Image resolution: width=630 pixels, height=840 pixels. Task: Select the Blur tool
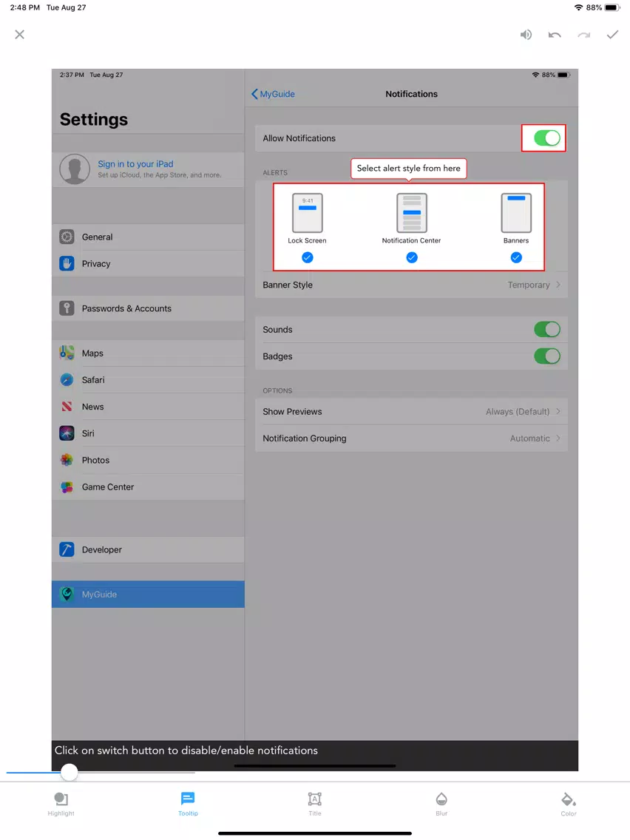441,804
